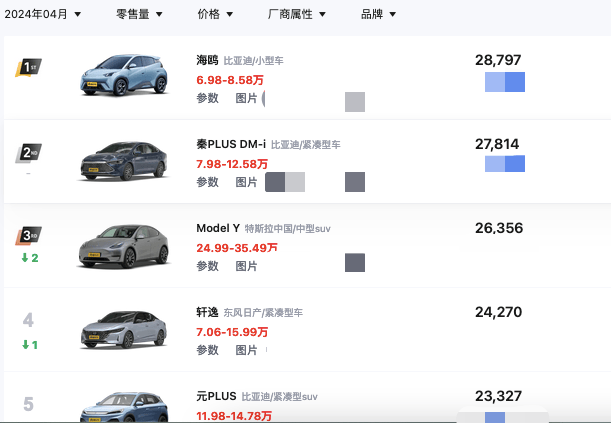Click the 1st place rank badge
The image size is (611, 423).
tap(28, 68)
